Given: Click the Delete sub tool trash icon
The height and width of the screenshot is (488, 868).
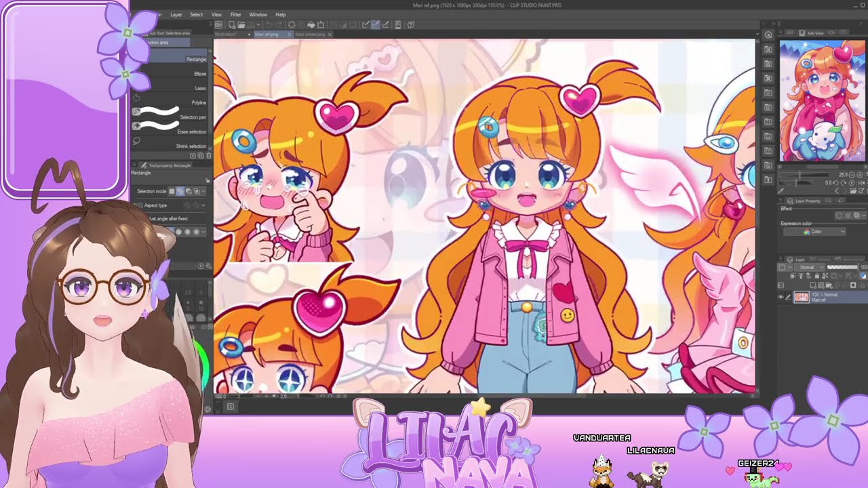Looking at the screenshot, I should coord(208,156).
